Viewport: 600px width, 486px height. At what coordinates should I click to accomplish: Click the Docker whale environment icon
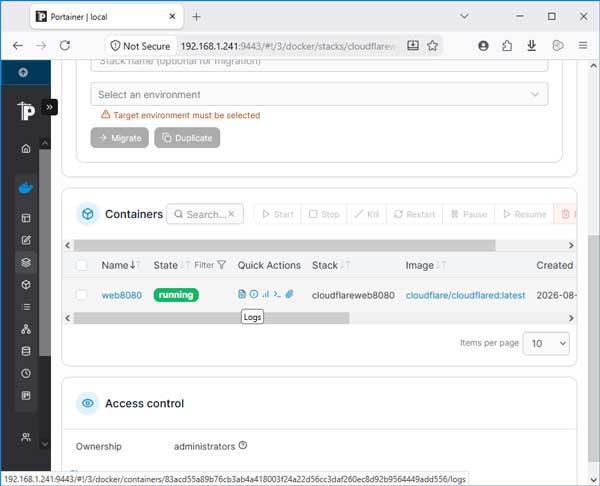tap(26, 188)
